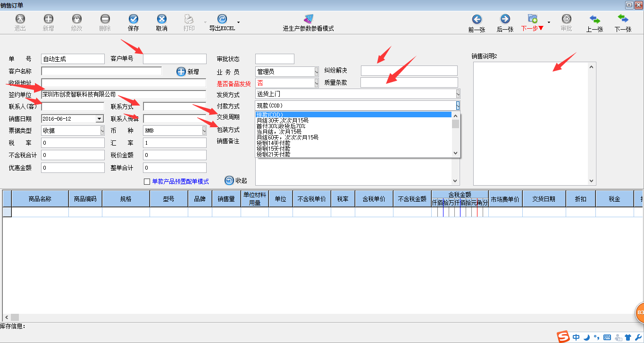Open the IME skin shirt icon
644x343 pixels.
627,337
